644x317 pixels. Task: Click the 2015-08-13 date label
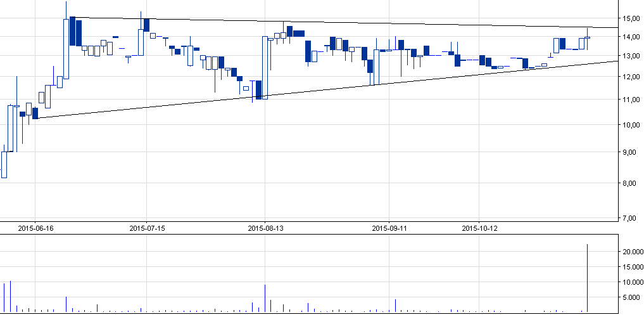[265, 228]
